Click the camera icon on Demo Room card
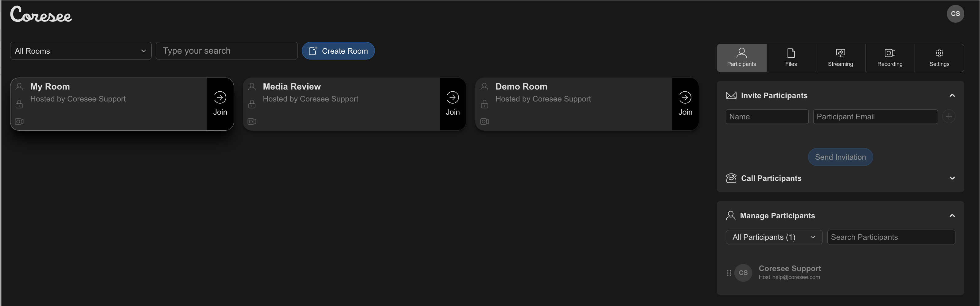This screenshot has width=980, height=306. [x=484, y=122]
